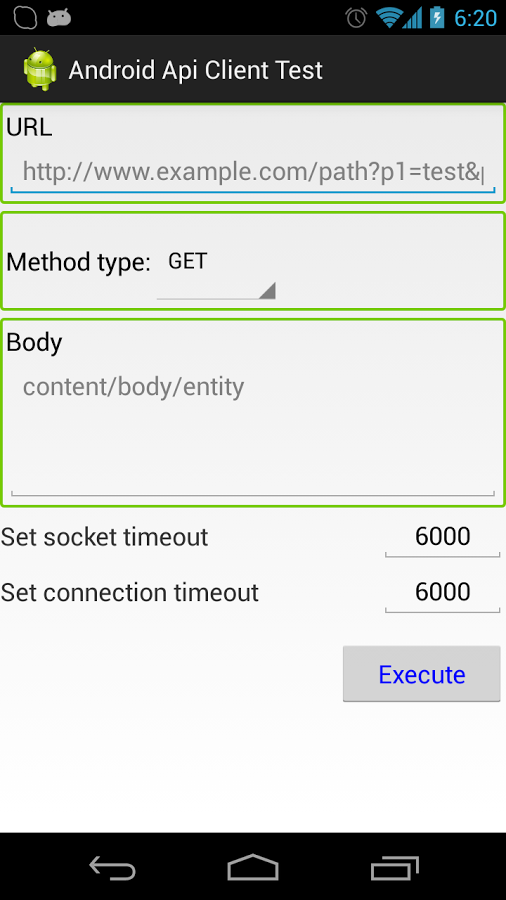Tap the alarm clock status icon
This screenshot has height=900, width=506.
356,18
